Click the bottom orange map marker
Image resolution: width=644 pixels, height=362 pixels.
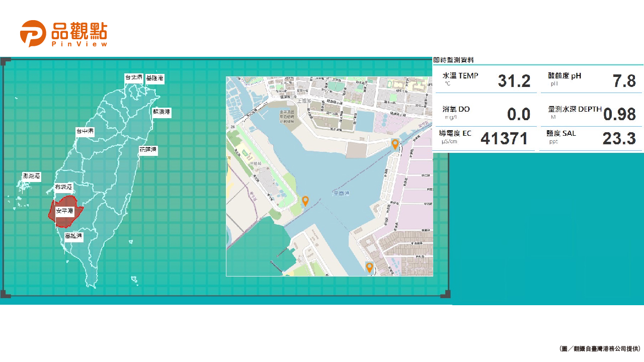point(369,267)
